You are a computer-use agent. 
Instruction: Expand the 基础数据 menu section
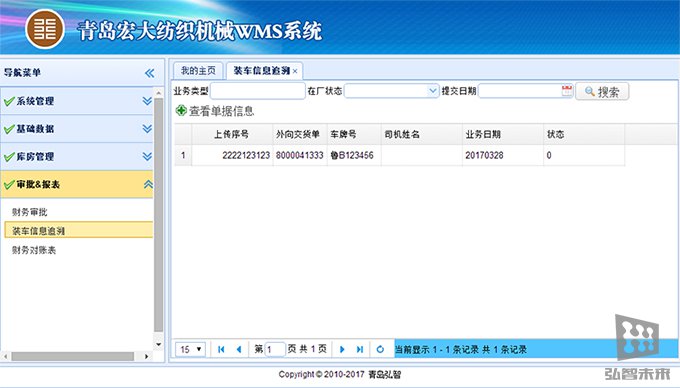tap(147, 129)
